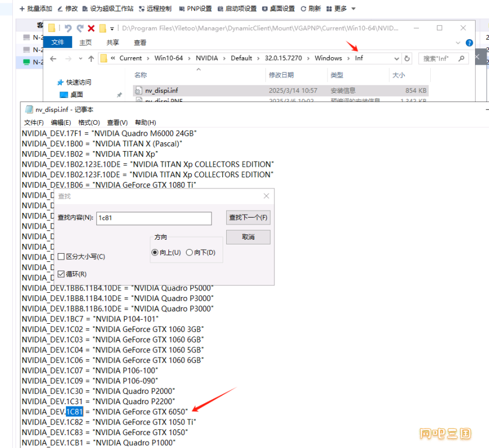The width and height of the screenshot is (489, 448).
Task: Click the 查找内容 field containing 1c81
Action: point(154,218)
